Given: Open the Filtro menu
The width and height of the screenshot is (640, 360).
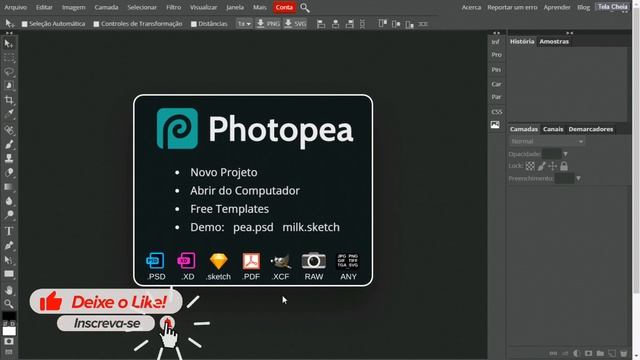Looking at the screenshot, I should pos(173,7).
